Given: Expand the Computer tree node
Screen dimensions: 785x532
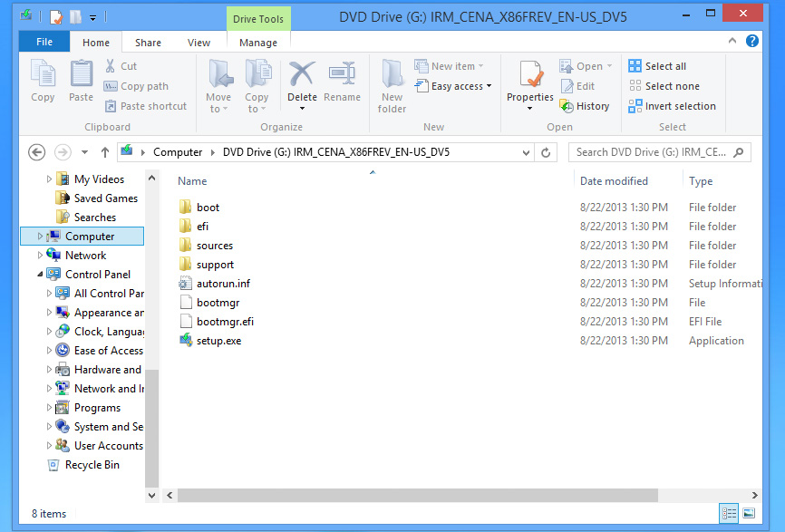Looking at the screenshot, I should pos(40,237).
